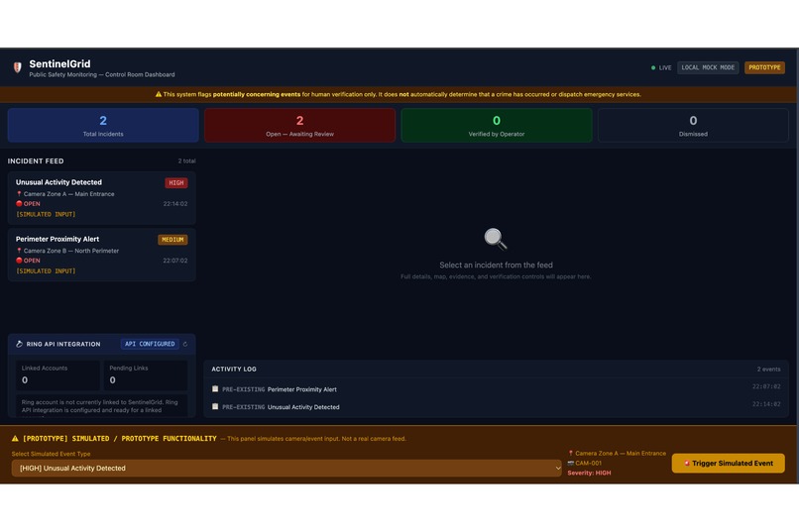Click the API CONFIGURED badge
The width and height of the screenshot is (799, 532).
(150, 344)
